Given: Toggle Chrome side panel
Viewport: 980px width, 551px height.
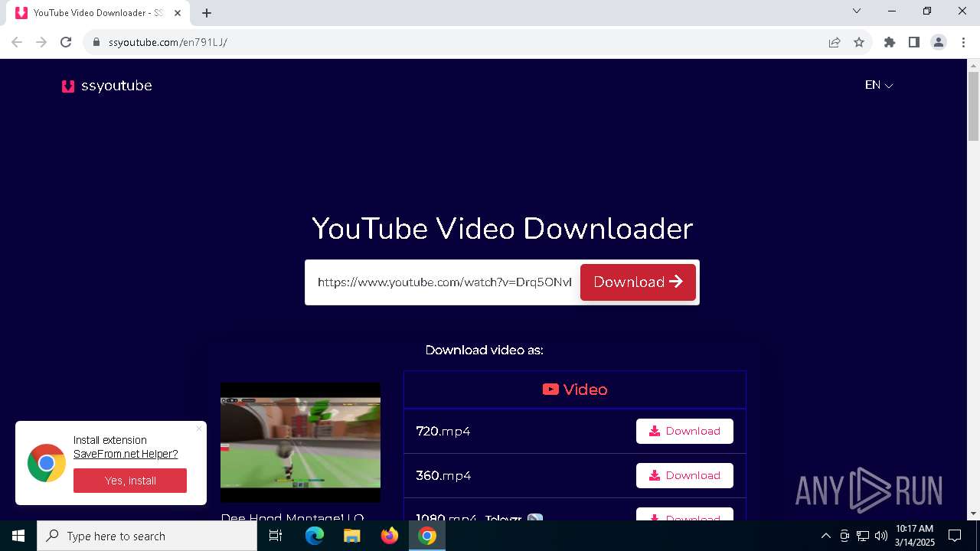Looking at the screenshot, I should (x=914, y=42).
